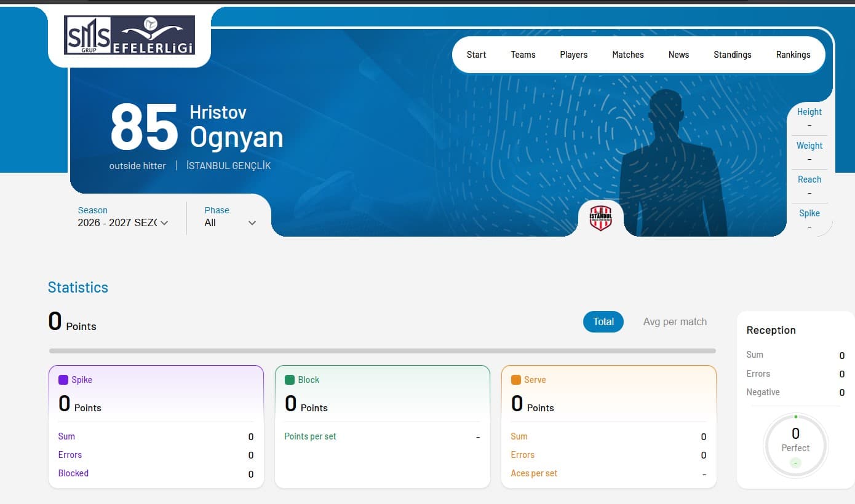Go to the Start menu item

pos(476,55)
